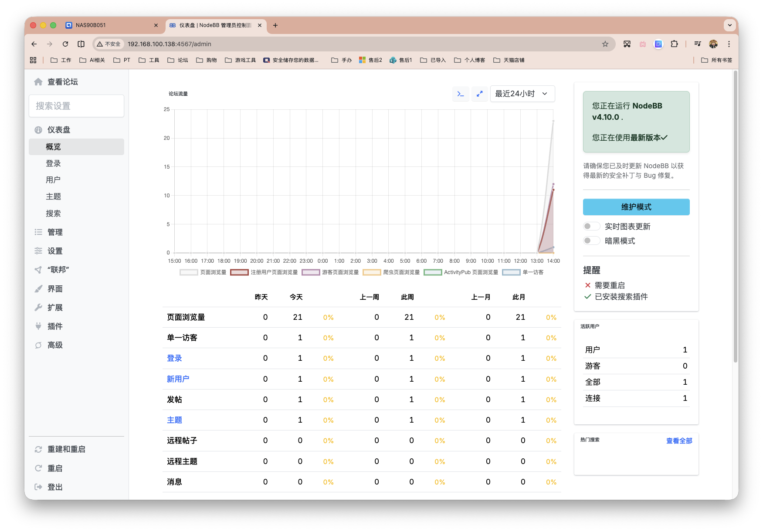This screenshot has width=763, height=532.
Task: Click the 维护模式 maintenance mode button
Action: point(636,207)
